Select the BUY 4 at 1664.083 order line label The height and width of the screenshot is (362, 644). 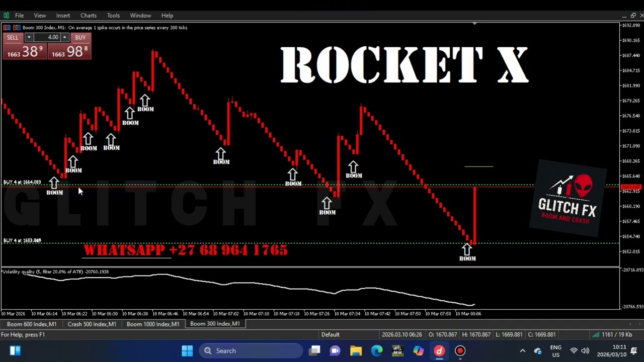click(x=22, y=182)
